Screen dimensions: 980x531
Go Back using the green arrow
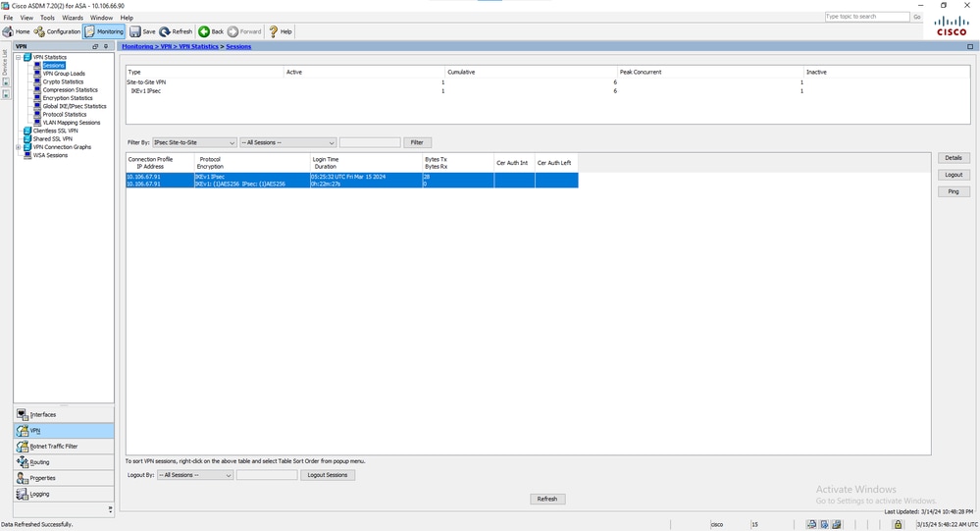(x=211, y=31)
